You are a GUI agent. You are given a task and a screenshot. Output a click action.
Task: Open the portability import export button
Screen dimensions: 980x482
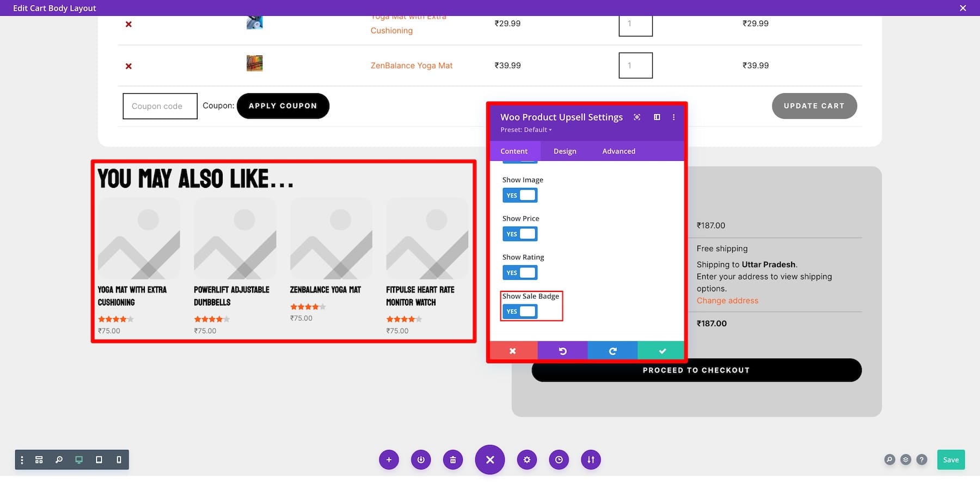pos(591,460)
